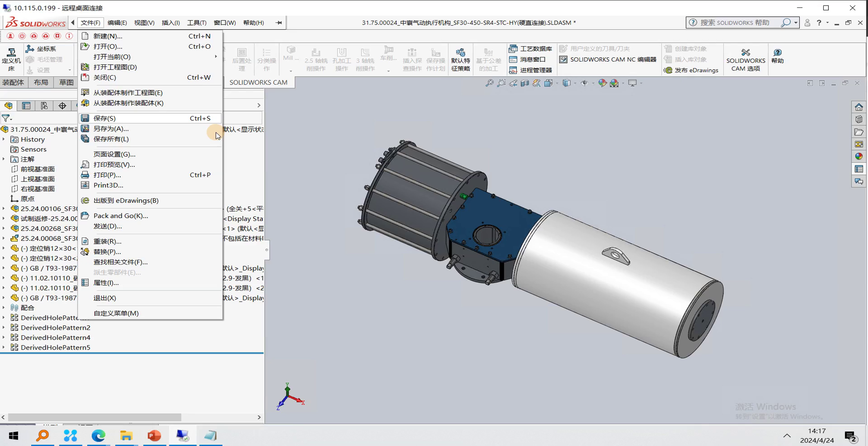Choose 打印(P)... menu entry

point(150,175)
